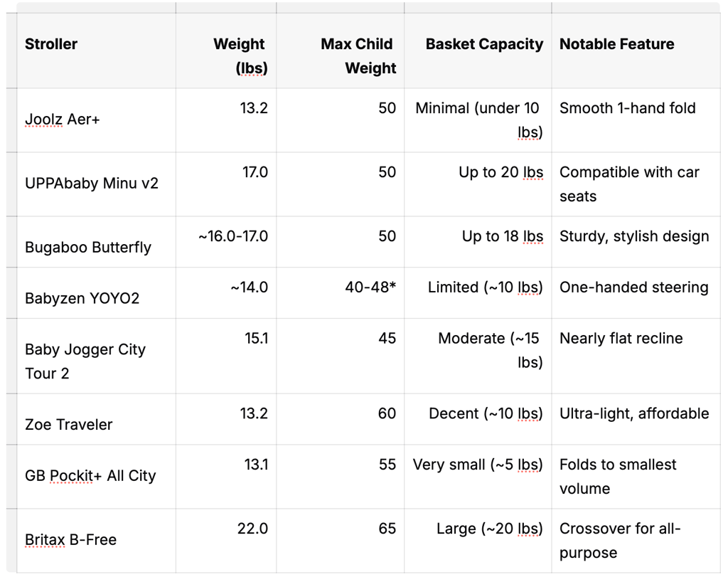Click the Nearly flat recline cell
This screenshot has width=728, height=582.
pyautogui.click(x=636, y=356)
